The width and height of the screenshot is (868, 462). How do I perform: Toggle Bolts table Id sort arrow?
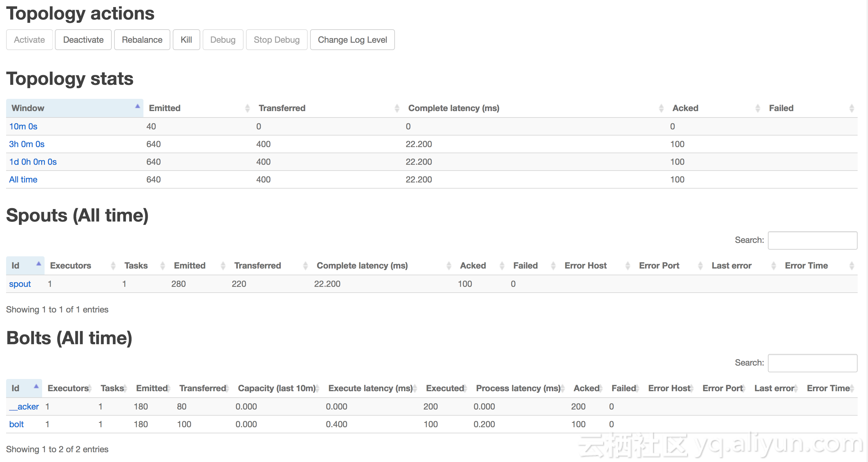pos(36,387)
